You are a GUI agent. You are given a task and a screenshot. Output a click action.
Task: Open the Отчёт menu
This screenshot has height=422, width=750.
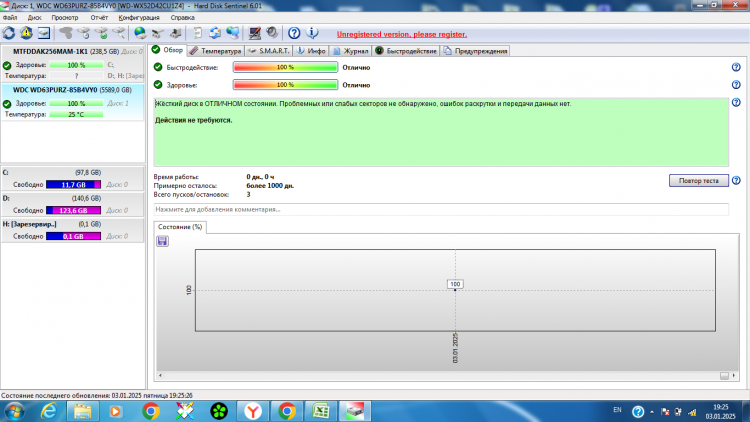point(99,17)
